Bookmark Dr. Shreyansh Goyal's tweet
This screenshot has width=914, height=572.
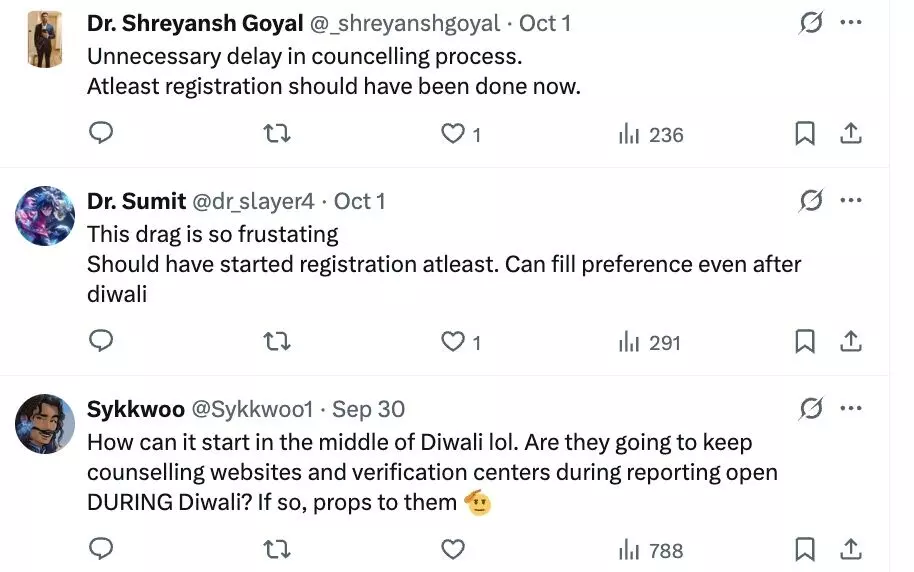804,134
